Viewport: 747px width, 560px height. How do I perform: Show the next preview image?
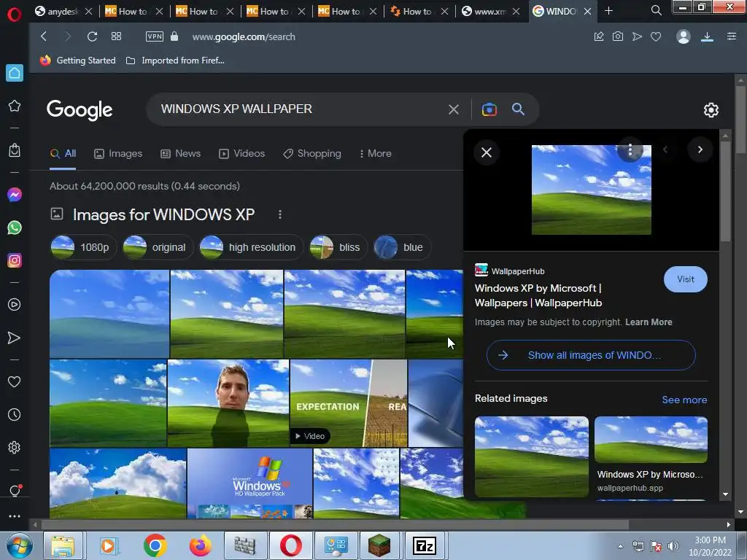[700, 149]
